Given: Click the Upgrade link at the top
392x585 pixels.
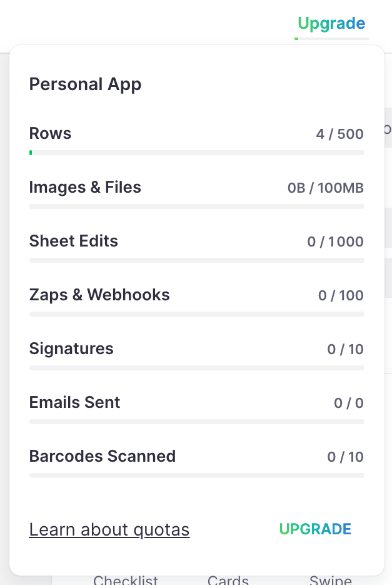Looking at the screenshot, I should tap(330, 23).
